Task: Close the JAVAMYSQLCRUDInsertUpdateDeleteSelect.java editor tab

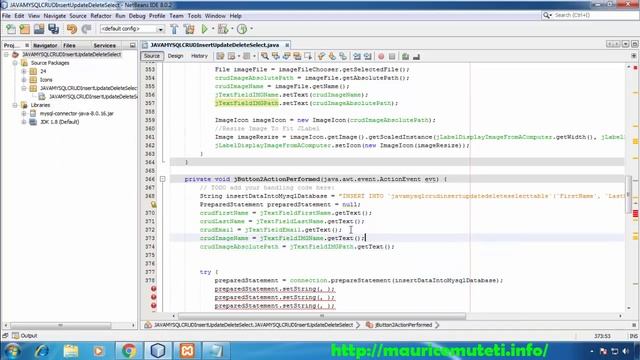Action: tap(287, 45)
